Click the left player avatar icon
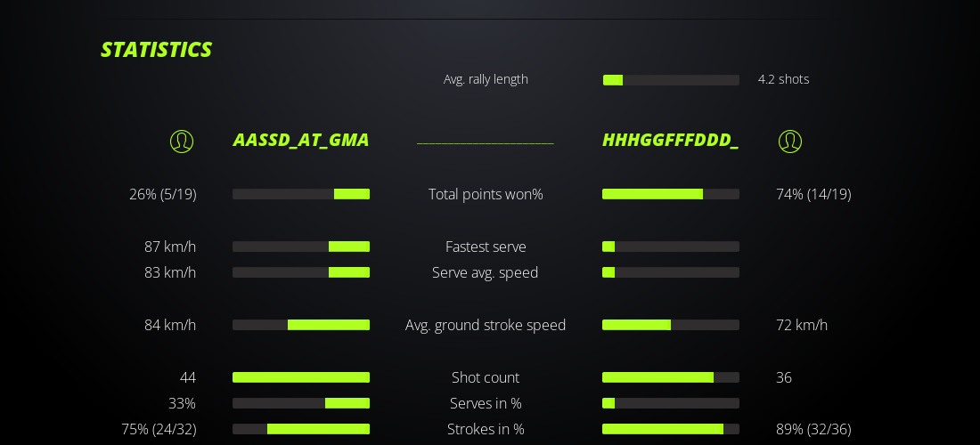The width and height of the screenshot is (980, 445). [x=182, y=142]
